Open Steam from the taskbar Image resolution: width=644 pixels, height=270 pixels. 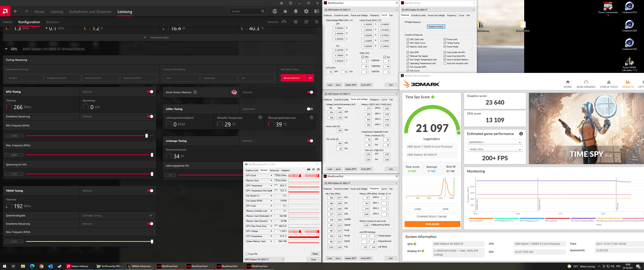[60, 266]
